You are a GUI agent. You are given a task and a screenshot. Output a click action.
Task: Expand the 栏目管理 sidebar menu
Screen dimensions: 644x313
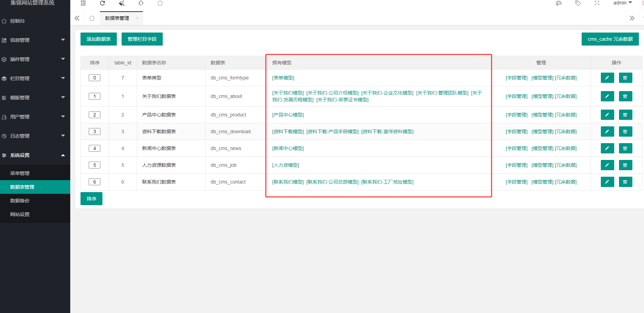[x=34, y=78]
